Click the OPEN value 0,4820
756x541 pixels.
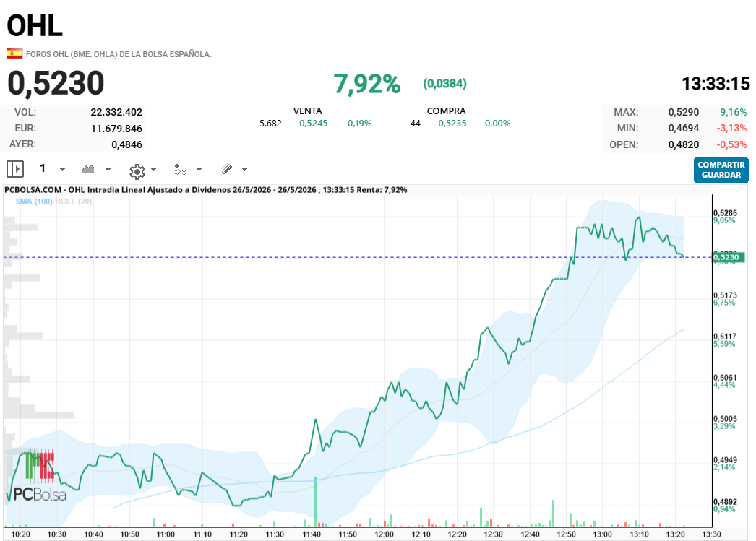click(x=684, y=144)
